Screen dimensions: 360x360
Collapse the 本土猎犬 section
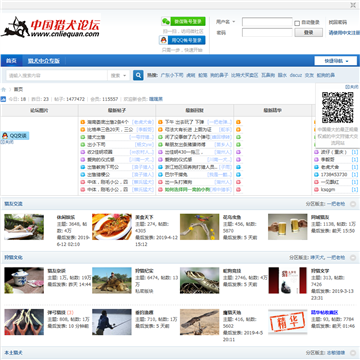click(x=353, y=353)
